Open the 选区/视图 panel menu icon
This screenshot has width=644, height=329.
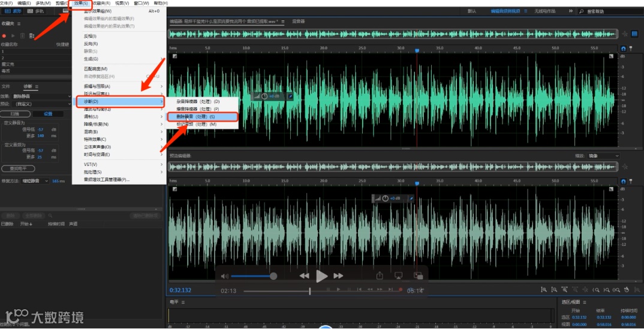click(x=586, y=302)
